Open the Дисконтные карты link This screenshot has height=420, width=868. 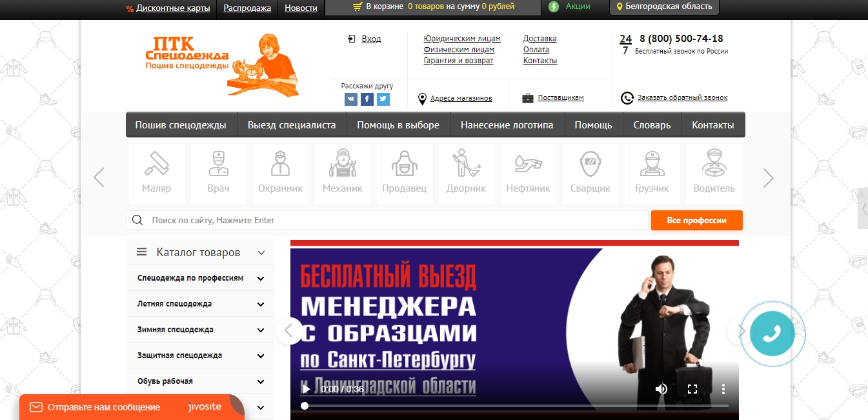pos(173,8)
